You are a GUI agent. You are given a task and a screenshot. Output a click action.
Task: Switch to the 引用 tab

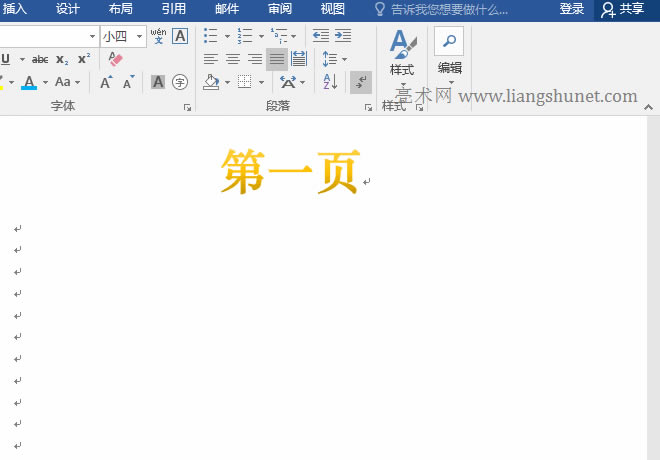(x=174, y=9)
